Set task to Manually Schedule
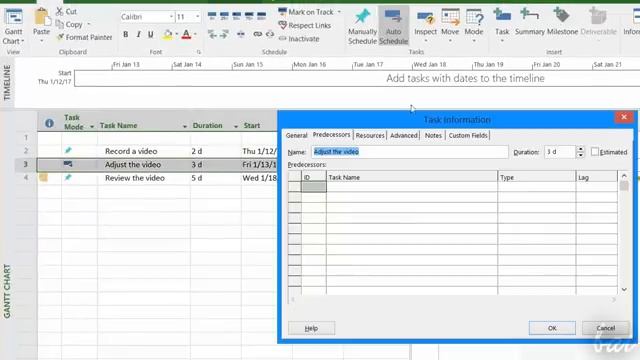640x360 pixels. click(x=362, y=27)
